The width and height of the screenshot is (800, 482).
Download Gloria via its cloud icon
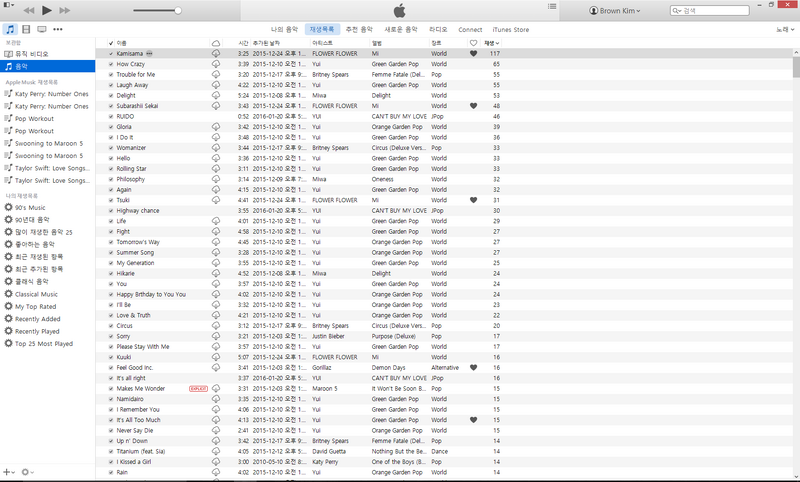(x=216, y=126)
